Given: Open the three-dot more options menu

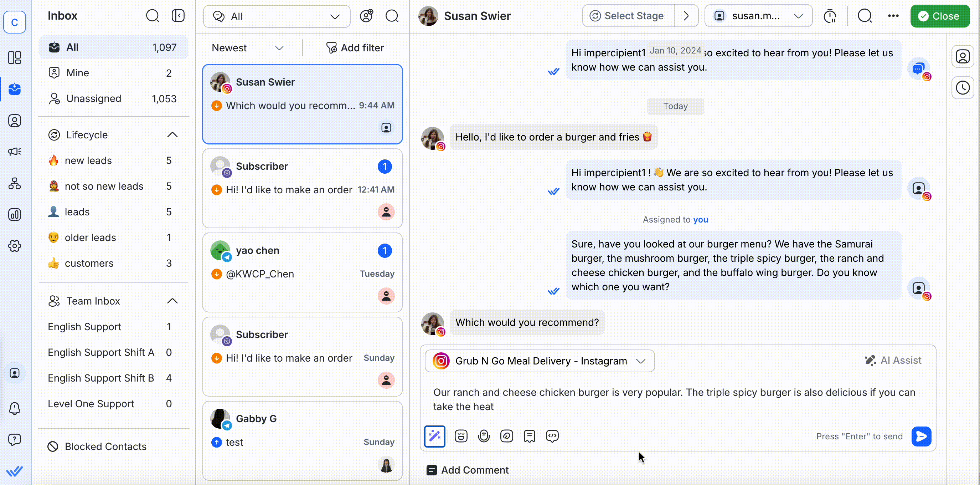Looking at the screenshot, I should pyautogui.click(x=893, y=16).
